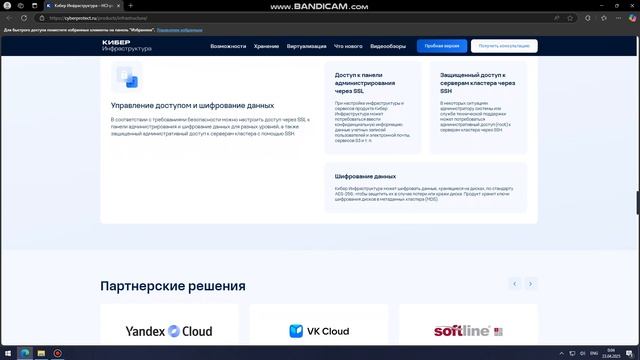The image size is (640, 360).
Task: Open Bandicam recorder from the taskbar
Action: (x=58, y=353)
